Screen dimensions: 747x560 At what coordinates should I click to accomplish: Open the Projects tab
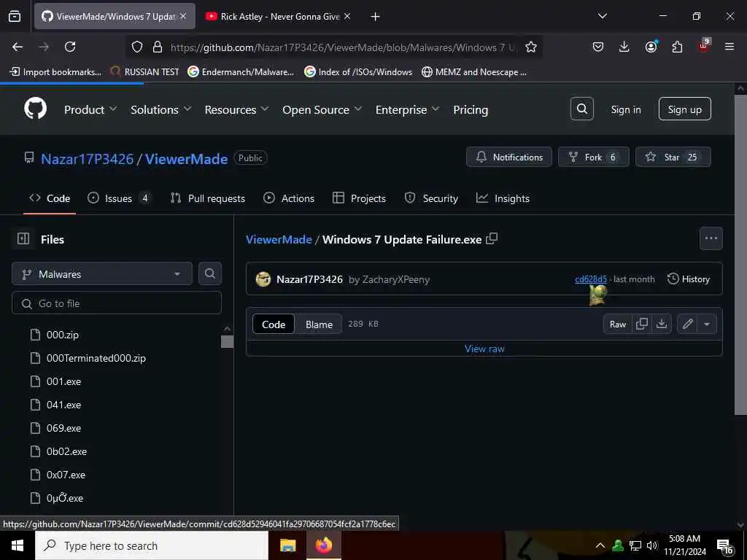coord(359,198)
